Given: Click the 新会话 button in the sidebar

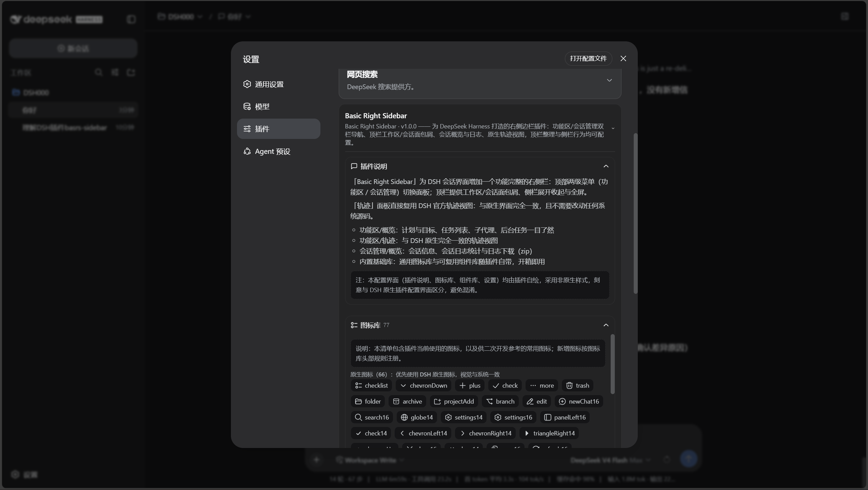Looking at the screenshot, I should pos(73,48).
